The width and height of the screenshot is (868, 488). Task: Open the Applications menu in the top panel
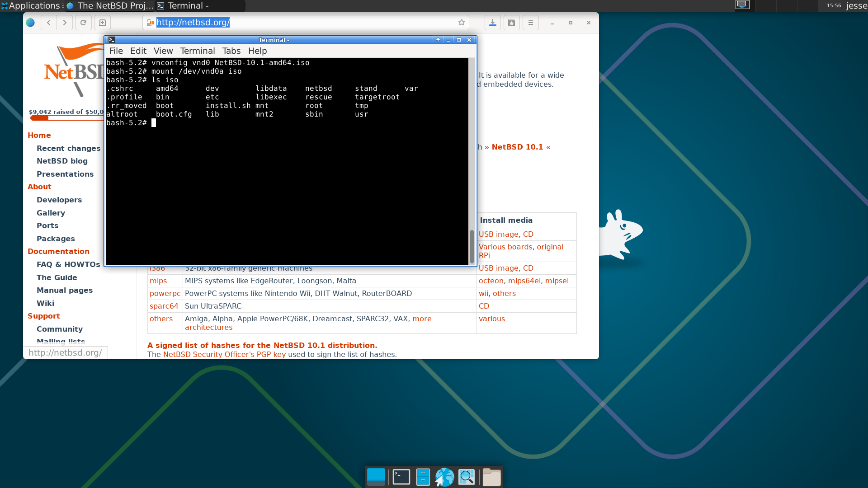[31, 5]
